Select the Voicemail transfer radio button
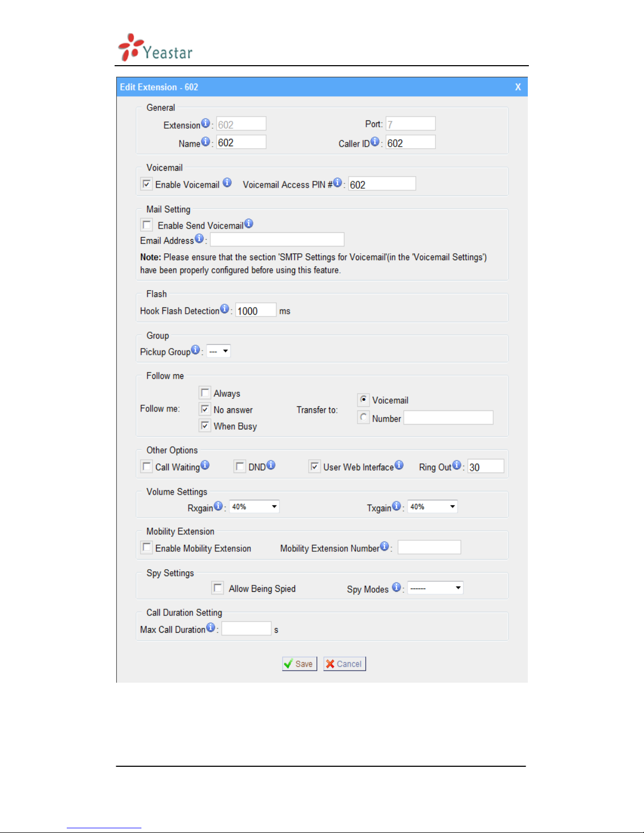This screenshot has width=644, height=833. [x=363, y=399]
